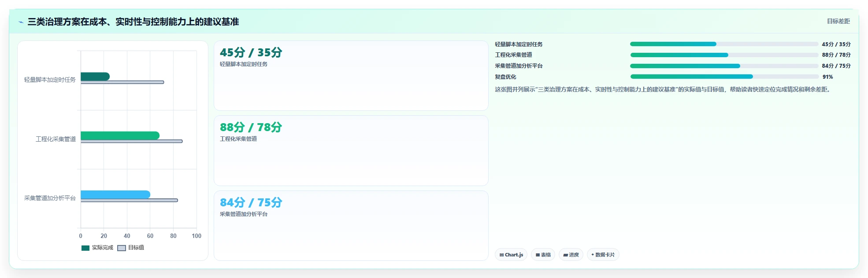The height and width of the screenshot is (278, 868).
Task: Click the 45分 / 35分 value beside the progress bar
Action: tap(836, 44)
